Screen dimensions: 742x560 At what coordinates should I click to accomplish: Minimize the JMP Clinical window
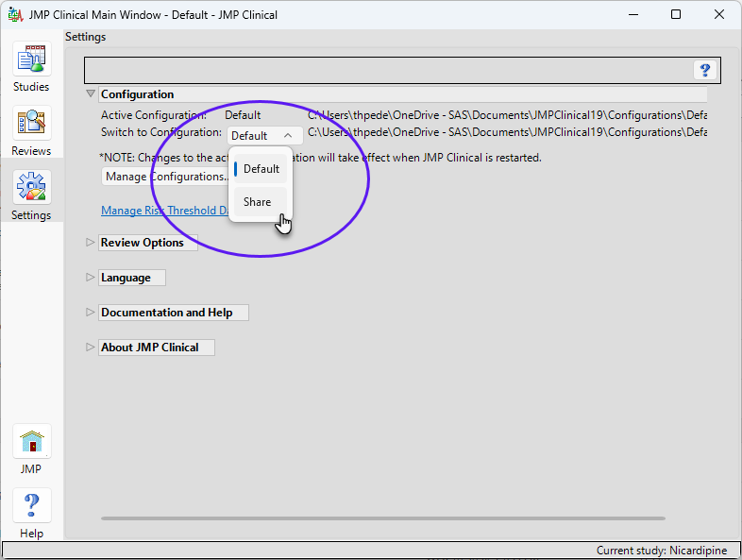coord(633,15)
